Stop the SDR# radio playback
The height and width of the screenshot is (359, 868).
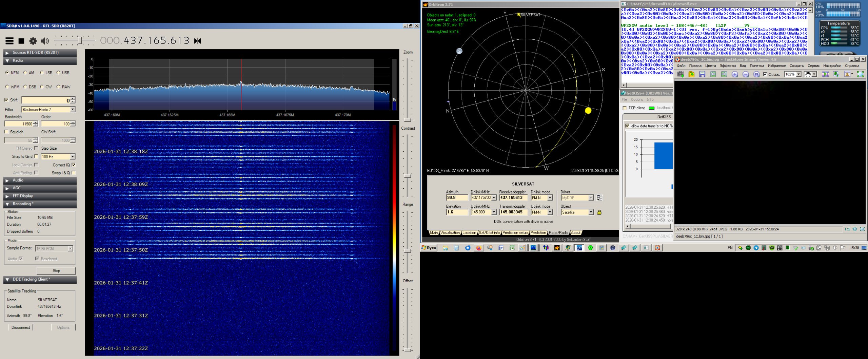[x=21, y=41]
